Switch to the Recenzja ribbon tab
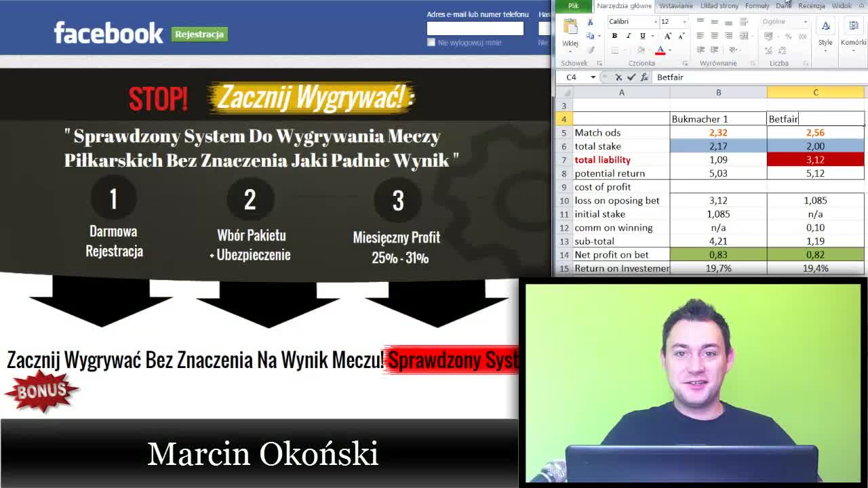868x488 pixels. click(x=812, y=6)
